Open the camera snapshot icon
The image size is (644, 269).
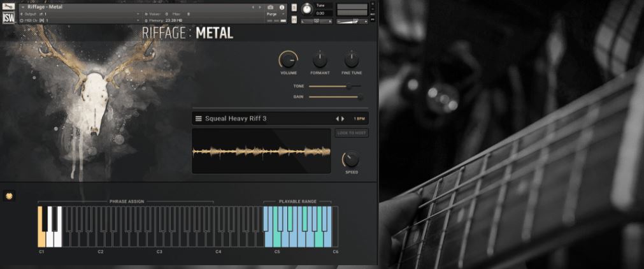click(x=270, y=8)
